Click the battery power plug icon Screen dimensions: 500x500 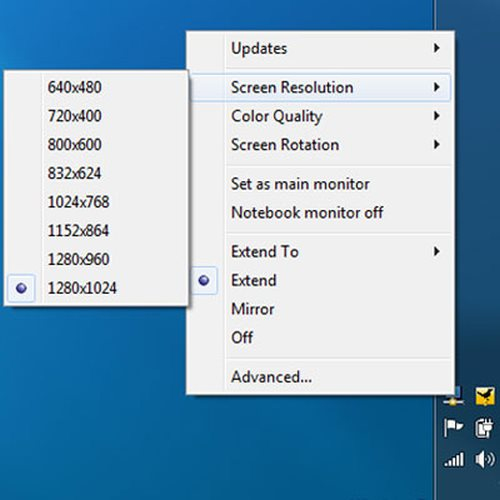click(484, 428)
